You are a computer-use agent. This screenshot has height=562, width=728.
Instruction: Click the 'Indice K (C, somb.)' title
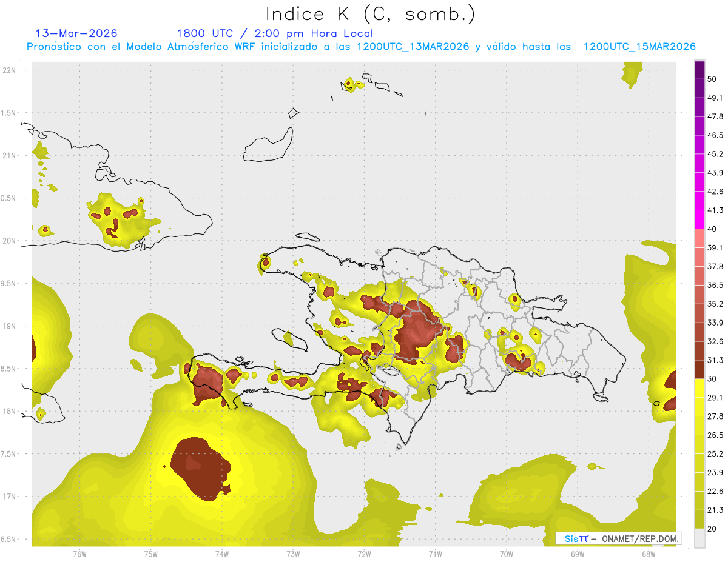[x=371, y=14]
